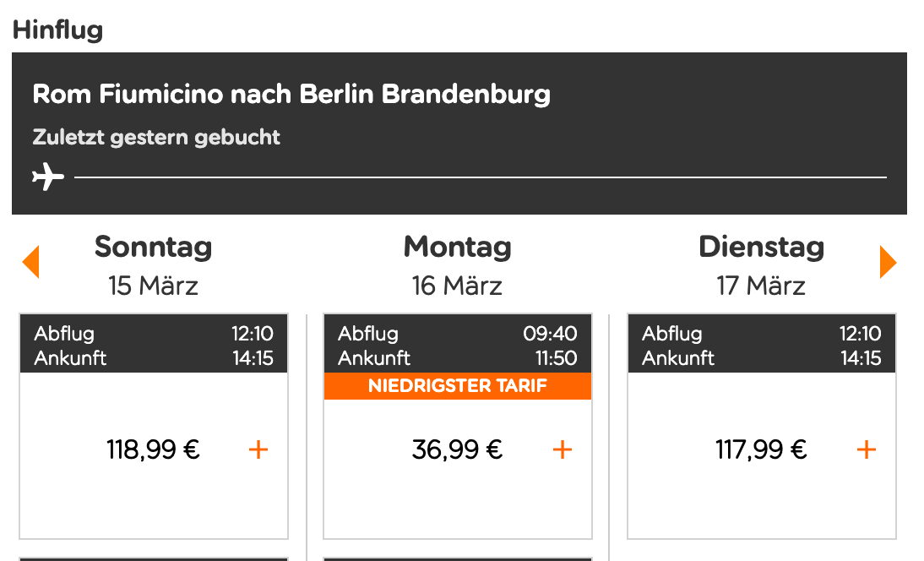Click the route title Rom Fiumicino nach Berlin Brandenburg
Screen dimensions: 924x561
[x=291, y=94]
